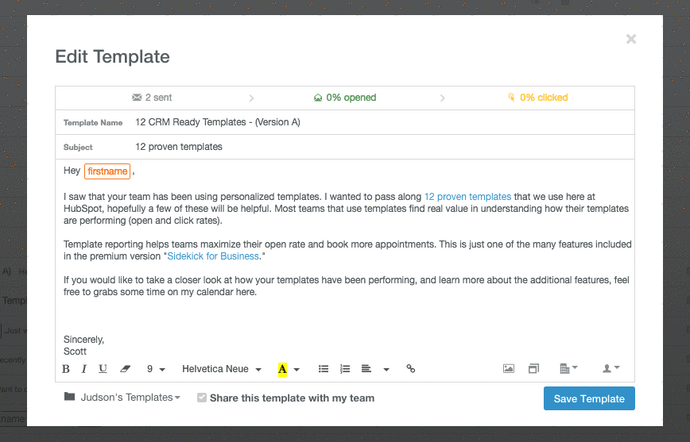
Task: Close the Edit Template dialog
Action: click(x=631, y=39)
